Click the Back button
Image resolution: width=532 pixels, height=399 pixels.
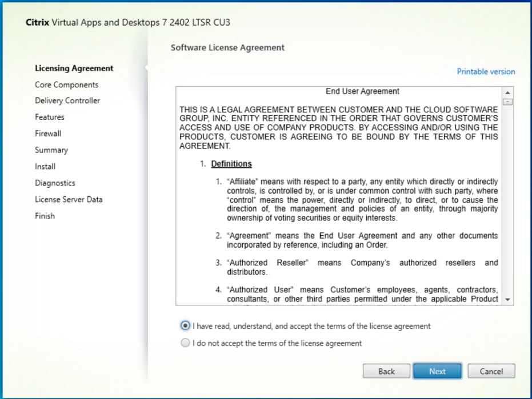pyautogui.click(x=386, y=371)
